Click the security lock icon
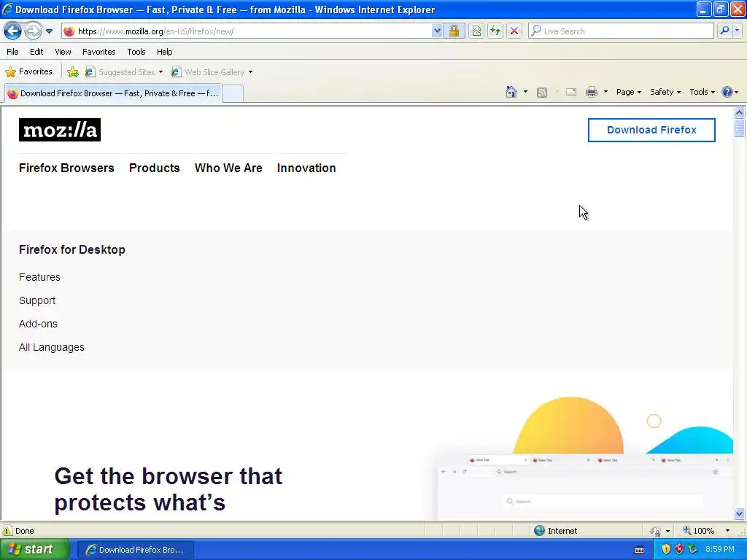Viewport: 747px width, 560px height. [454, 31]
